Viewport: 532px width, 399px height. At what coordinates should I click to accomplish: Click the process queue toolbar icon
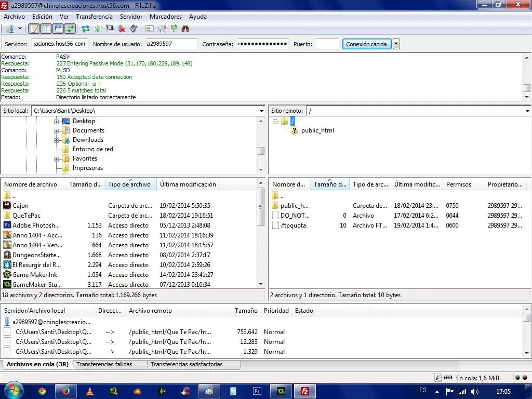point(98,29)
